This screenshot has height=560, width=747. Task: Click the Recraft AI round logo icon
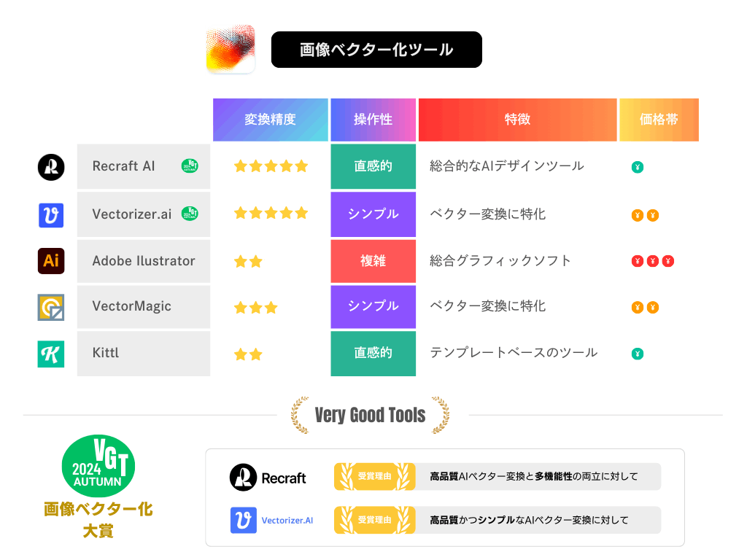pyautogui.click(x=51, y=167)
